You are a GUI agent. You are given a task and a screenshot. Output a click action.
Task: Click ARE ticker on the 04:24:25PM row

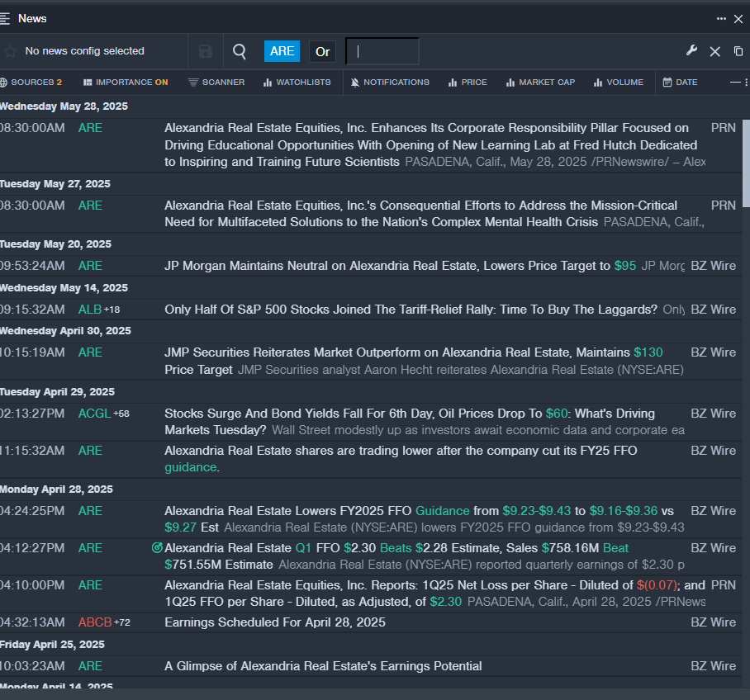click(x=90, y=511)
